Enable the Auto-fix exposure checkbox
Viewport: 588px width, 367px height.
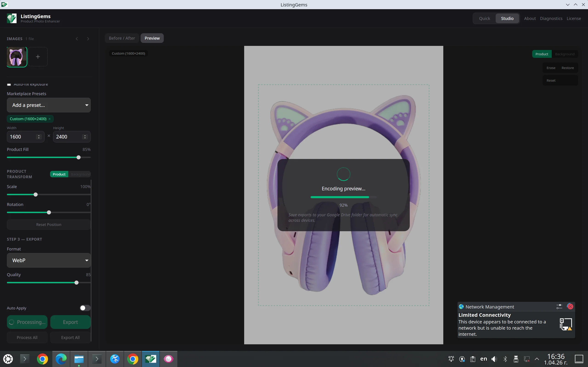(9, 84)
